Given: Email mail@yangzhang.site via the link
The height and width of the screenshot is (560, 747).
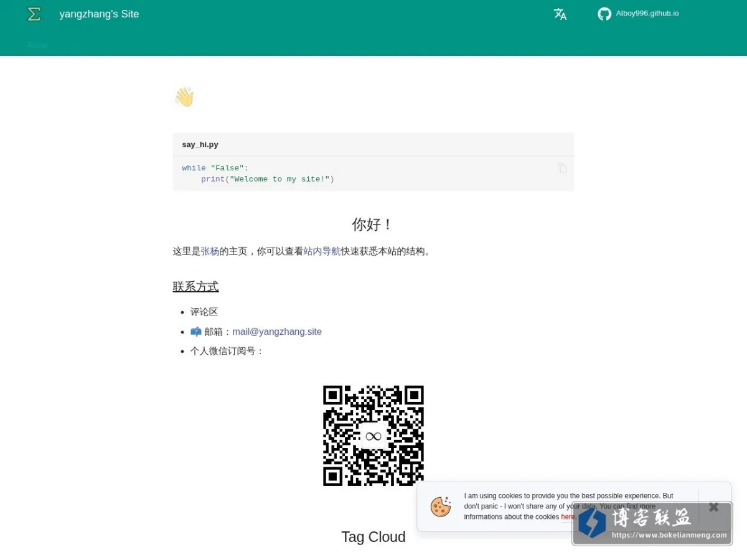Looking at the screenshot, I should [277, 332].
